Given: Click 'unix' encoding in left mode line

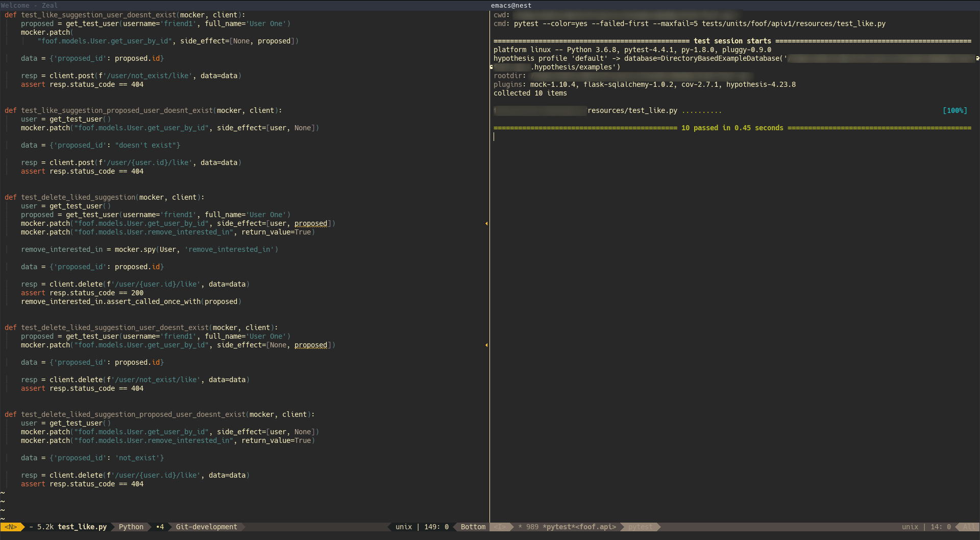Looking at the screenshot, I should click(404, 527).
